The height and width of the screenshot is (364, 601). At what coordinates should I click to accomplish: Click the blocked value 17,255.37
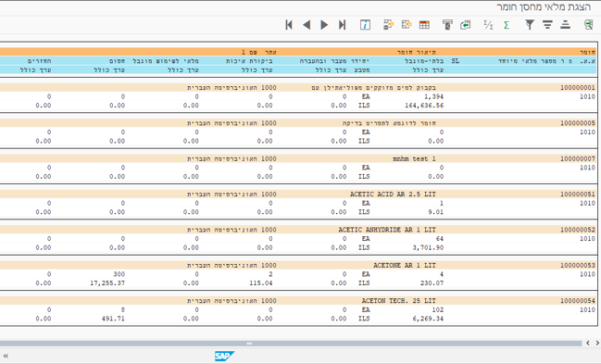coord(107,283)
